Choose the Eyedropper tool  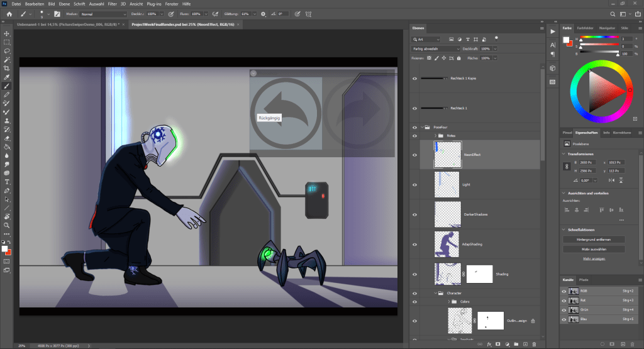click(x=7, y=77)
